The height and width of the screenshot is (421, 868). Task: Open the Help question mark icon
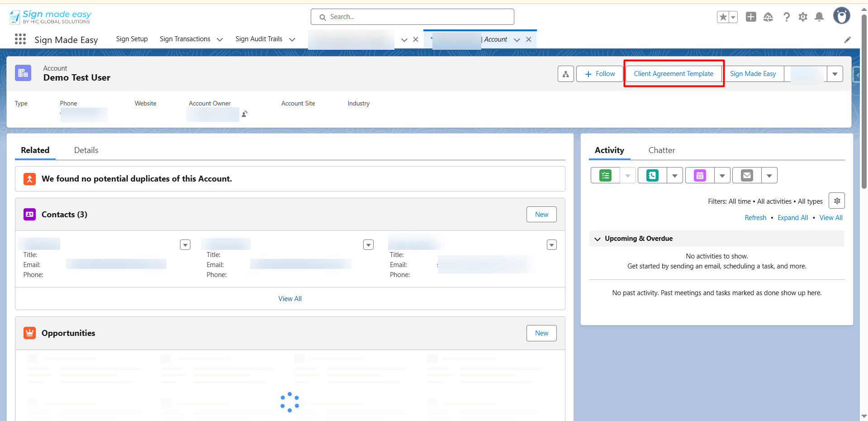pyautogui.click(x=787, y=17)
